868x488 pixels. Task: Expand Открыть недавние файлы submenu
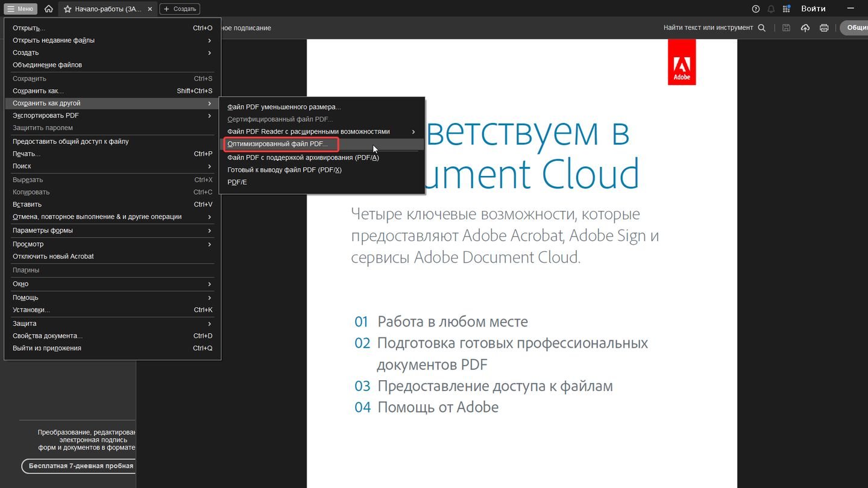pyautogui.click(x=113, y=40)
